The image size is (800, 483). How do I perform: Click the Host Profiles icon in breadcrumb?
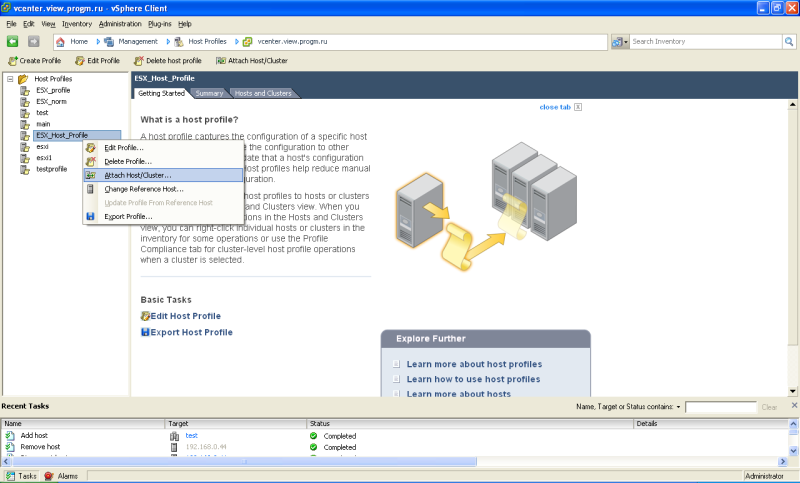pyautogui.click(x=179, y=42)
